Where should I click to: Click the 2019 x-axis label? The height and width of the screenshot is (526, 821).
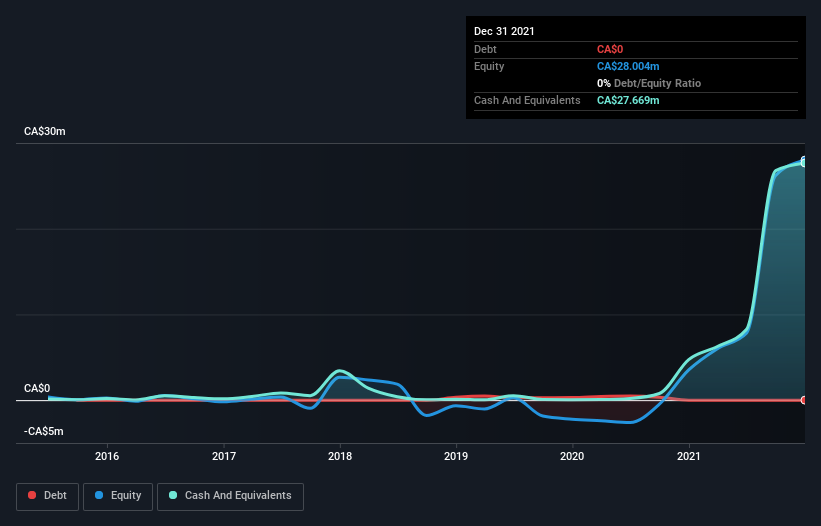tap(456, 456)
